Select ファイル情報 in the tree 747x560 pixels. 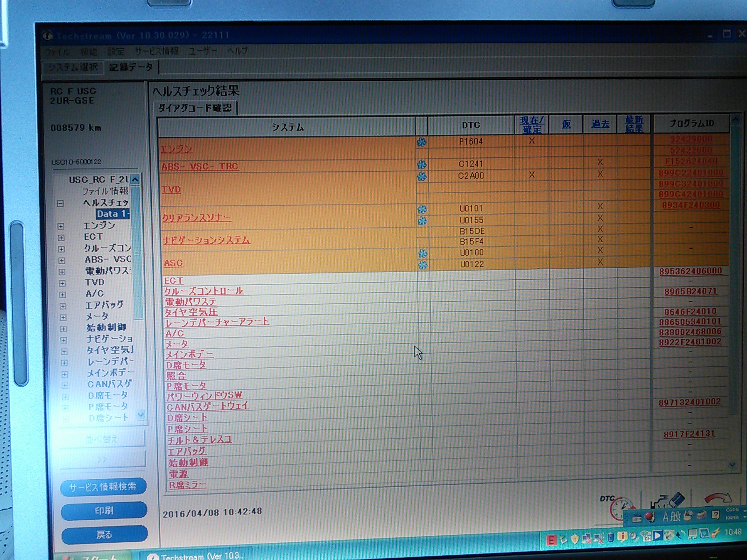[x=105, y=191]
